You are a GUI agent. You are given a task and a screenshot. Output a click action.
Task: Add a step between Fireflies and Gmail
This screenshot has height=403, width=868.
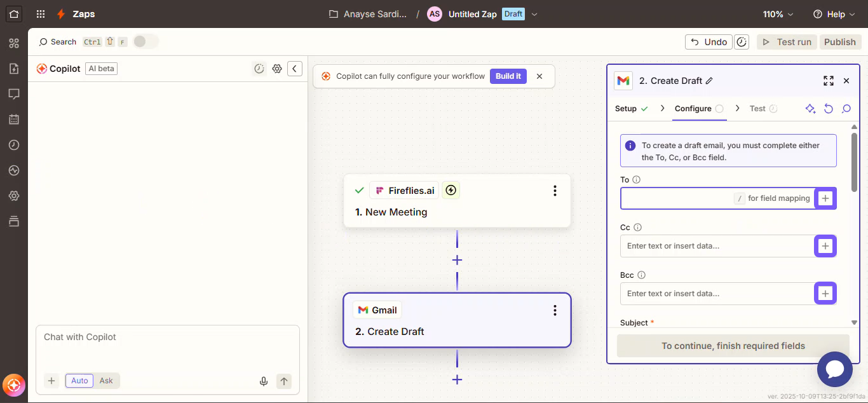pos(457,260)
